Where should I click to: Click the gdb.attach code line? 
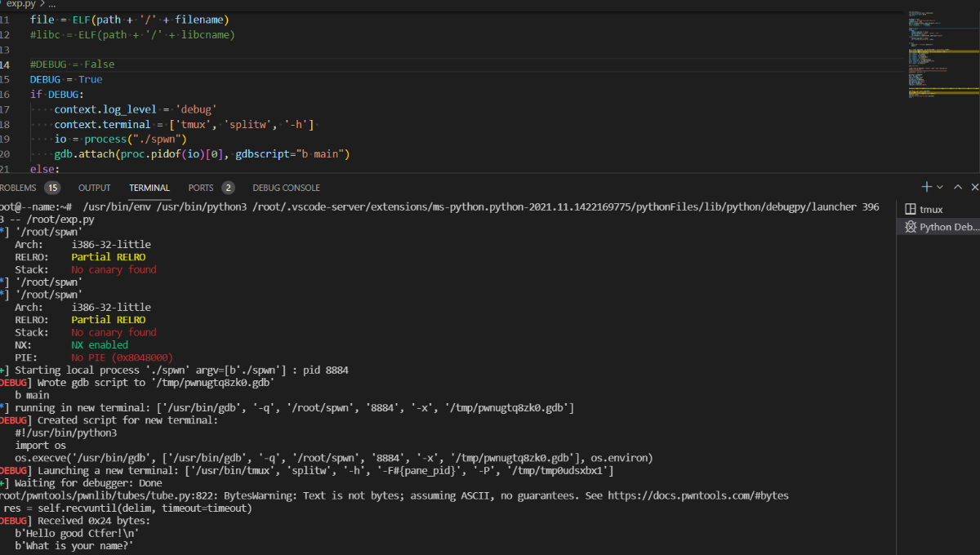pos(202,153)
